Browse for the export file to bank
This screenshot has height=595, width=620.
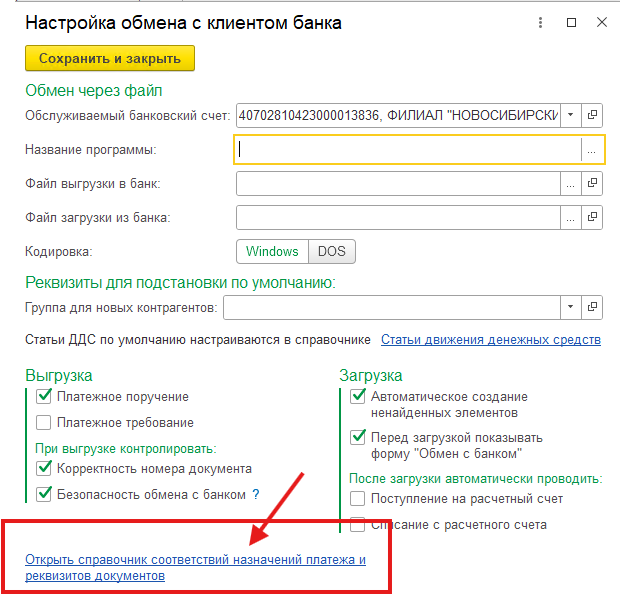[571, 183]
